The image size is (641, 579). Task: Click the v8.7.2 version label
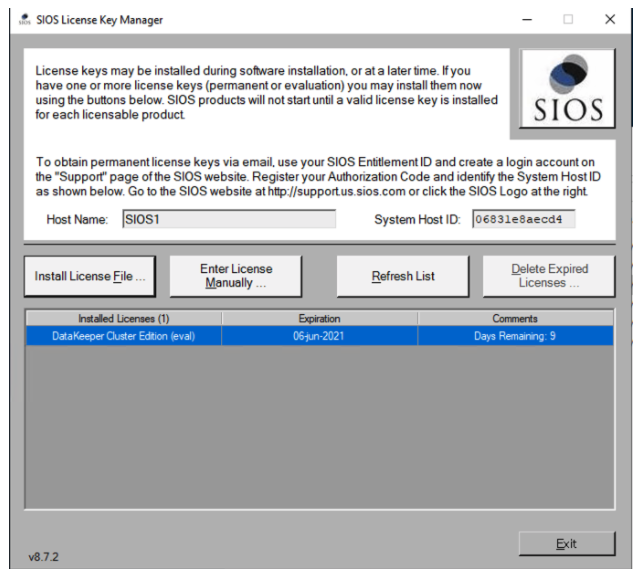43,557
